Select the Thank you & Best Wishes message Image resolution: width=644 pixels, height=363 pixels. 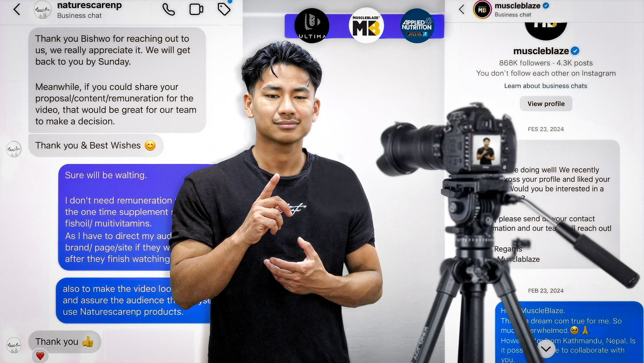point(96,145)
